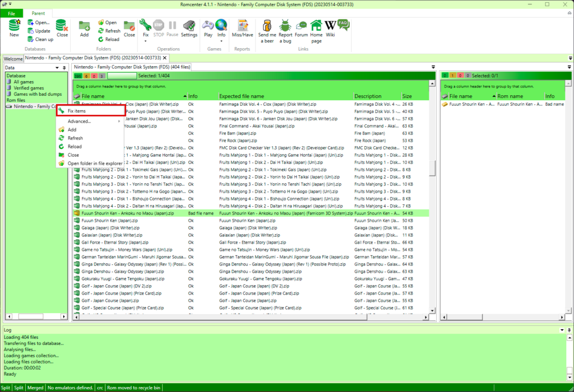
Task: Open the dropdown arrow under Fix
Action: click(x=146, y=41)
